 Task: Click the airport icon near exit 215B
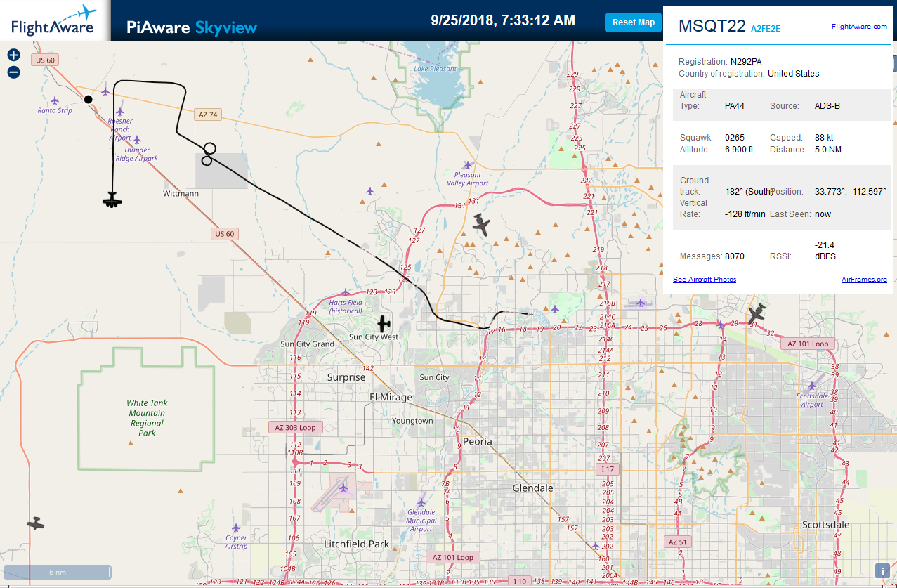click(640, 303)
